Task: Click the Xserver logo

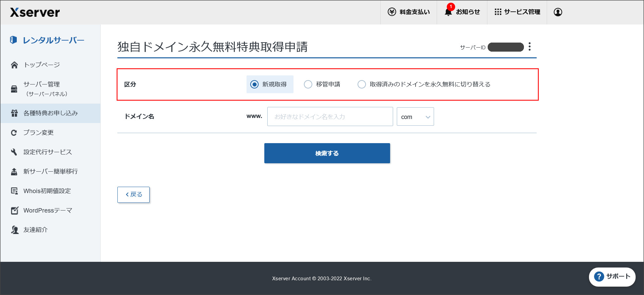Action: [35, 12]
